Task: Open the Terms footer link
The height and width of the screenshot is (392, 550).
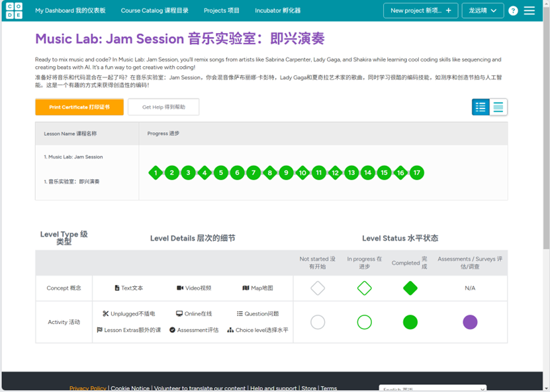Action: 329,388
